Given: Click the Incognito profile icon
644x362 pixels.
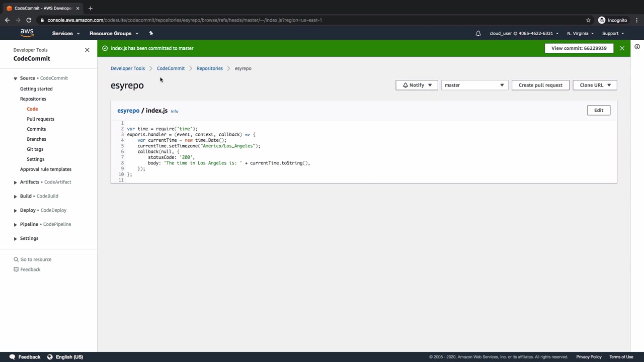Looking at the screenshot, I should coord(602,20).
